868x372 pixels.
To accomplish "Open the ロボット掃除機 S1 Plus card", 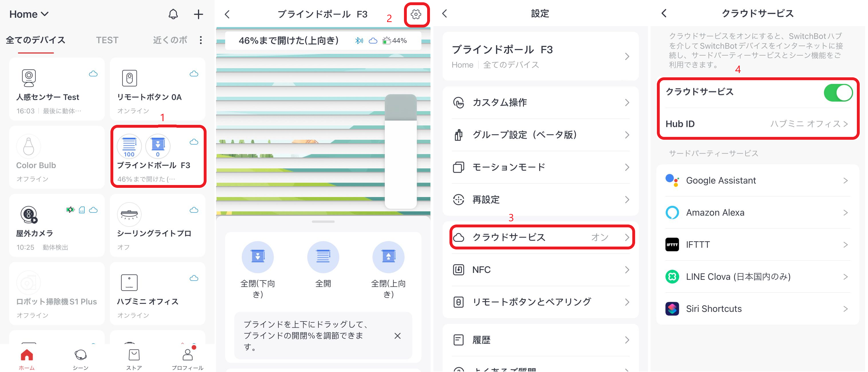I will coord(57,294).
